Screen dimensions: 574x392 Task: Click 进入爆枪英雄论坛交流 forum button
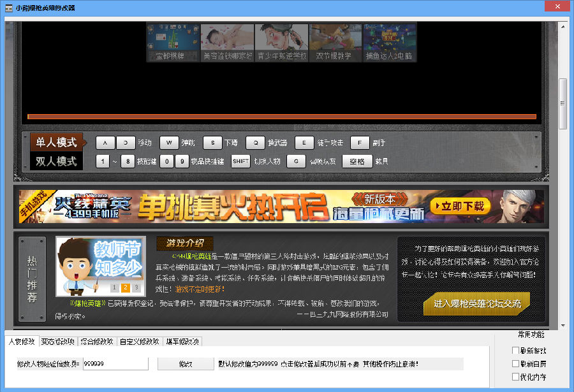[x=476, y=303]
